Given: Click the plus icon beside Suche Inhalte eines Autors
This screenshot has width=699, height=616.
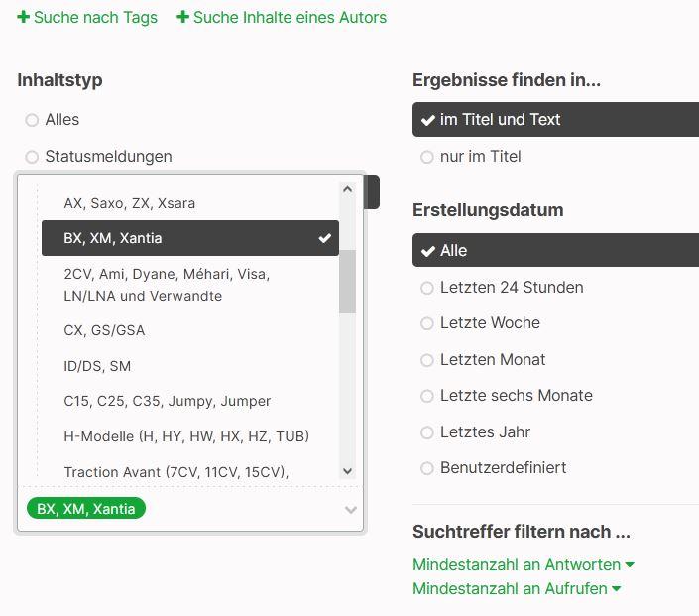Looking at the screenshot, I should [182, 17].
